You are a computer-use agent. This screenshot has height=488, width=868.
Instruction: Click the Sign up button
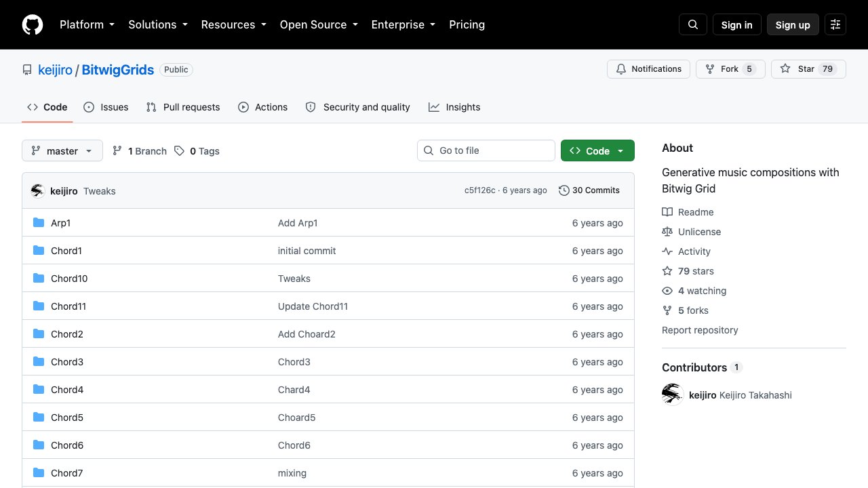(793, 24)
